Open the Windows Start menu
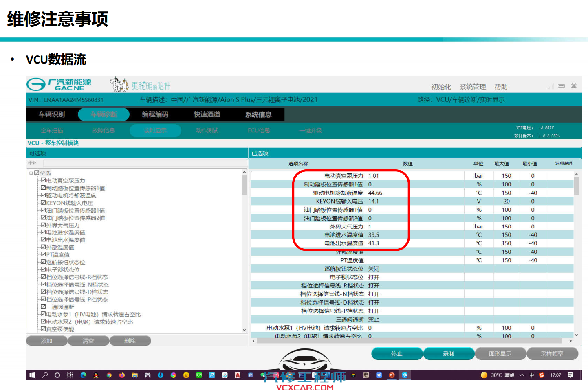Screen dimensions: 588x390 coord(32,375)
